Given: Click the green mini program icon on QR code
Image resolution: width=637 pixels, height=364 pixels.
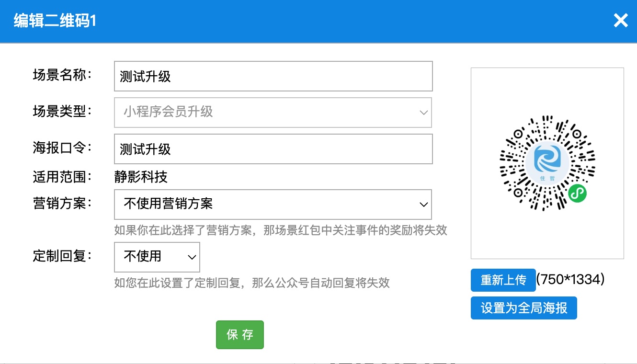Looking at the screenshot, I should click(x=578, y=193).
